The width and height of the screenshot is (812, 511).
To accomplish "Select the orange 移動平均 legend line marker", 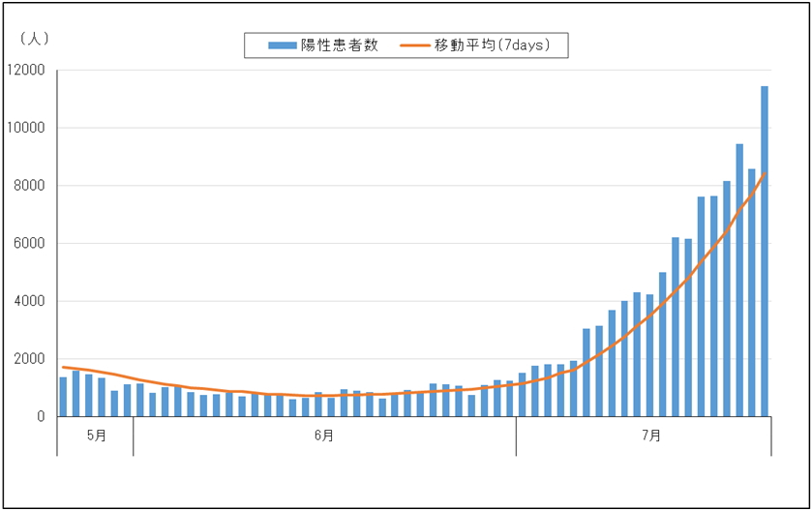I will click(415, 45).
